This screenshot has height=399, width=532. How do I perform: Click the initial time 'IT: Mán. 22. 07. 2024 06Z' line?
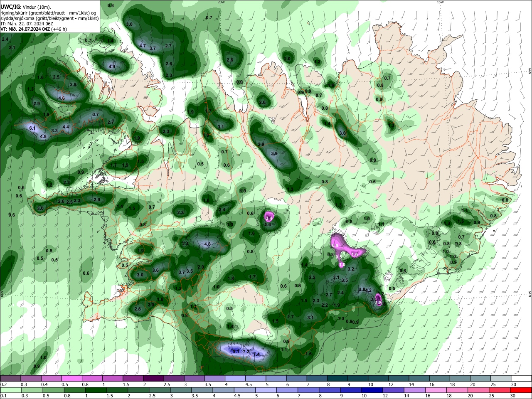pyautogui.click(x=27, y=24)
